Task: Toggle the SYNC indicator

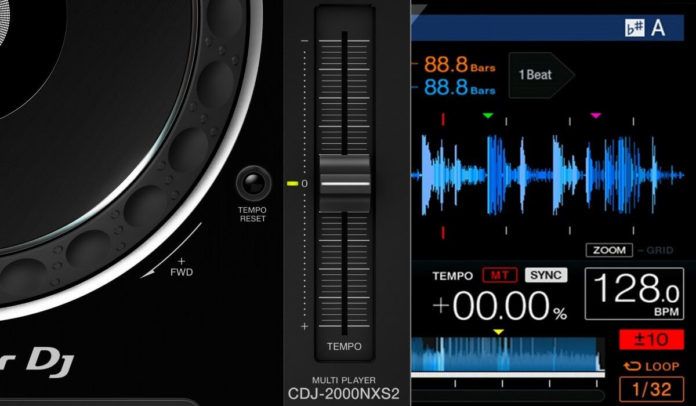Action: [546, 275]
